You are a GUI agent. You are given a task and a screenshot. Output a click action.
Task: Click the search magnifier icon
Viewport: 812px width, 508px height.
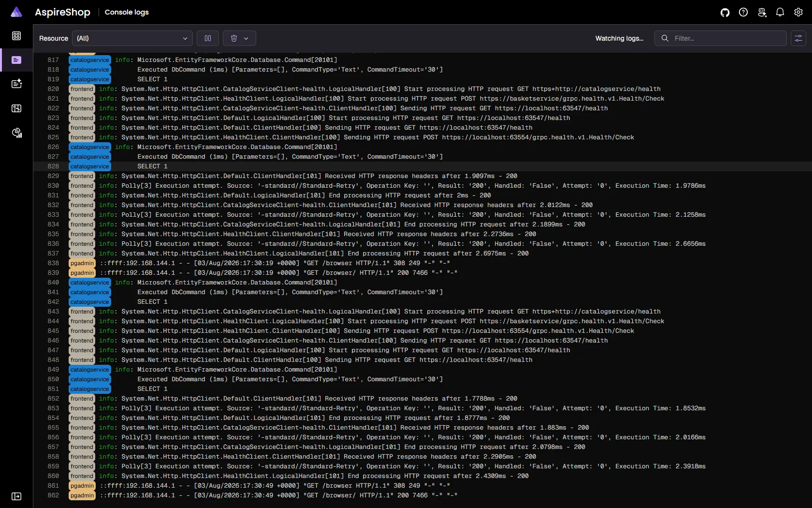point(665,38)
